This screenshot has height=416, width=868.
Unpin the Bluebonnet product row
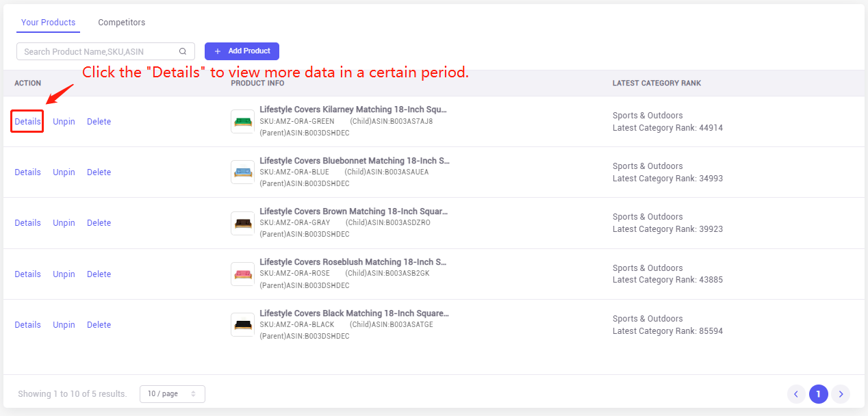64,172
